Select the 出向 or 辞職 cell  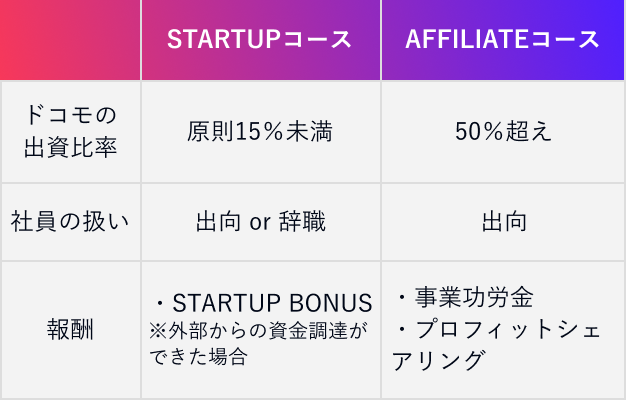click(260, 221)
